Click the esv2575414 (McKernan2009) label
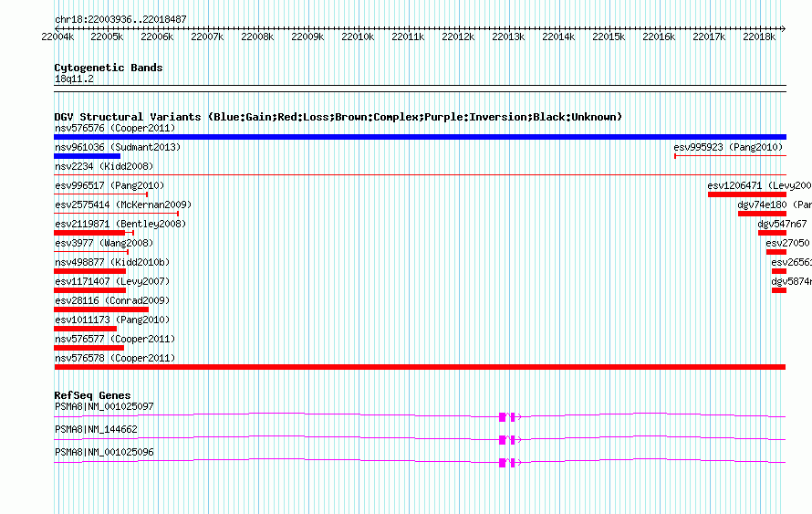This screenshot has height=514, width=812. [123, 205]
